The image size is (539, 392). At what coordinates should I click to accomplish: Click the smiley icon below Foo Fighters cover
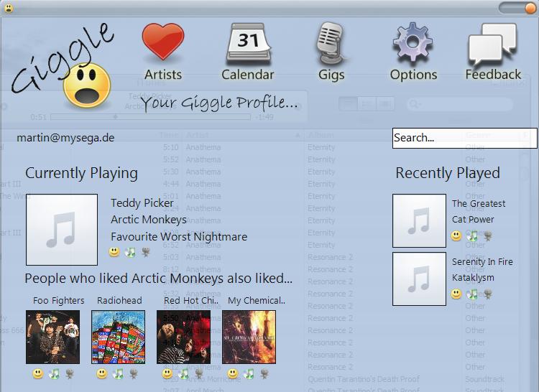38,373
